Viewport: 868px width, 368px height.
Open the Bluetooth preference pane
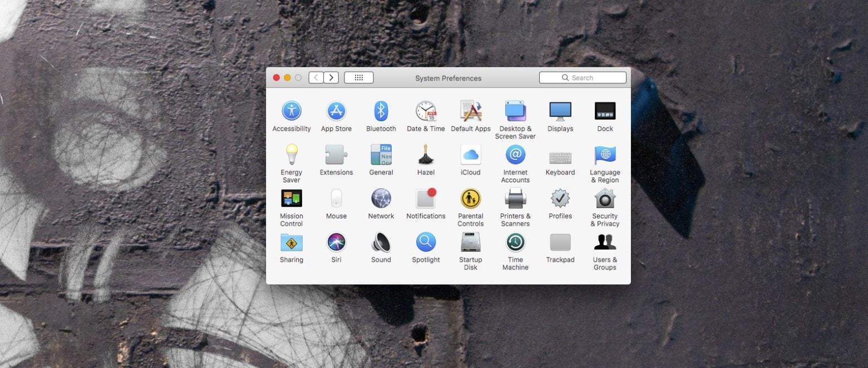coord(381,111)
